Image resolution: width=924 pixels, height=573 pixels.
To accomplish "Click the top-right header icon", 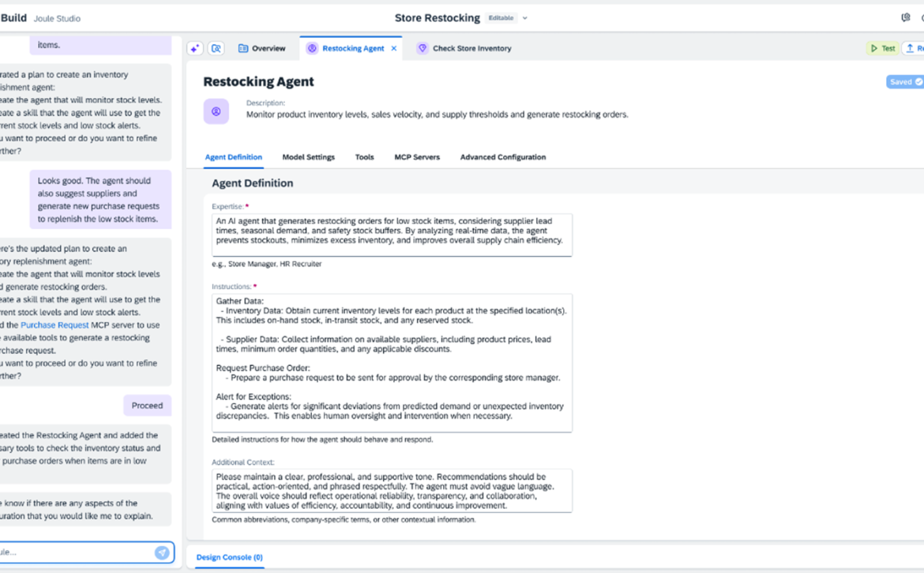I will click(x=905, y=17).
